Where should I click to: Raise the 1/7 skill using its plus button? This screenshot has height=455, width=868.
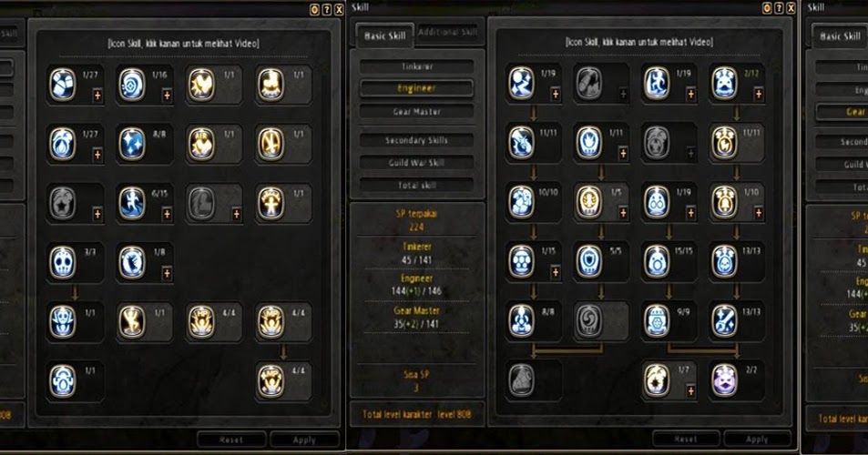690,391
